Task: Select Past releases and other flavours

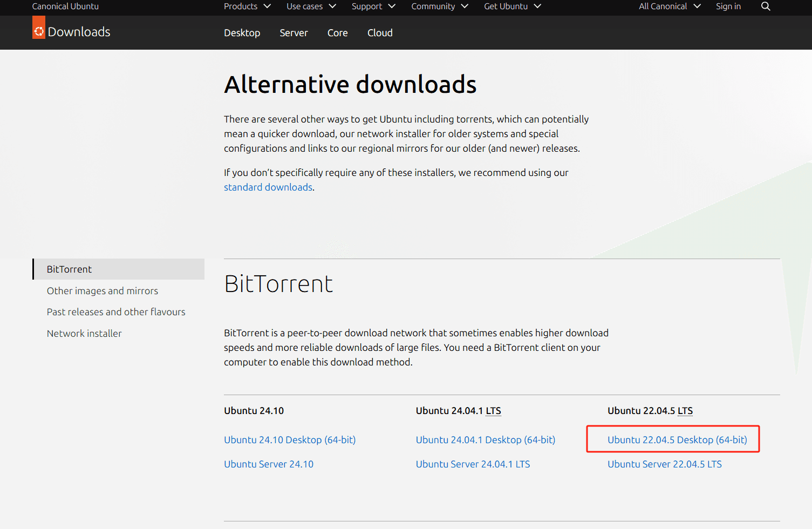Action: pyautogui.click(x=116, y=312)
